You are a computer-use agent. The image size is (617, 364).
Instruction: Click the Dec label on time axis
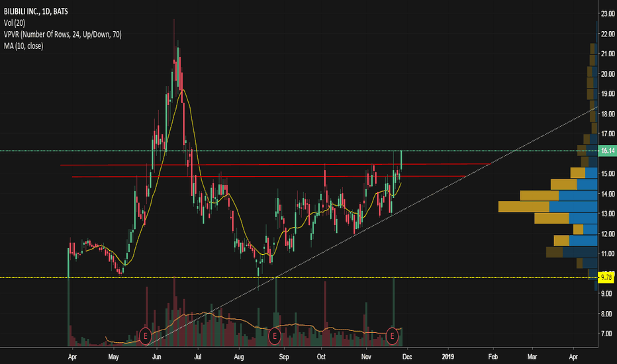click(x=407, y=357)
